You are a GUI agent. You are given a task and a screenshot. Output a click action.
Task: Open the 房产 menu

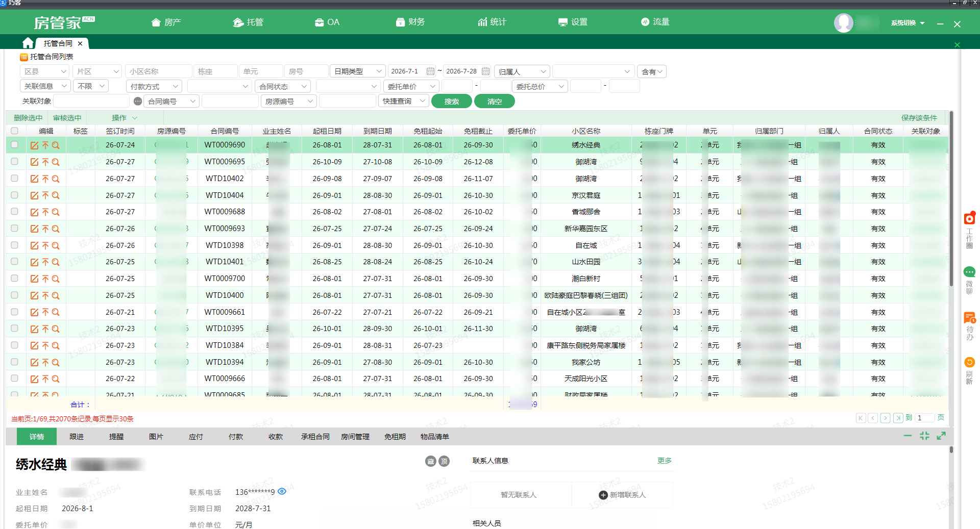click(x=166, y=22)
